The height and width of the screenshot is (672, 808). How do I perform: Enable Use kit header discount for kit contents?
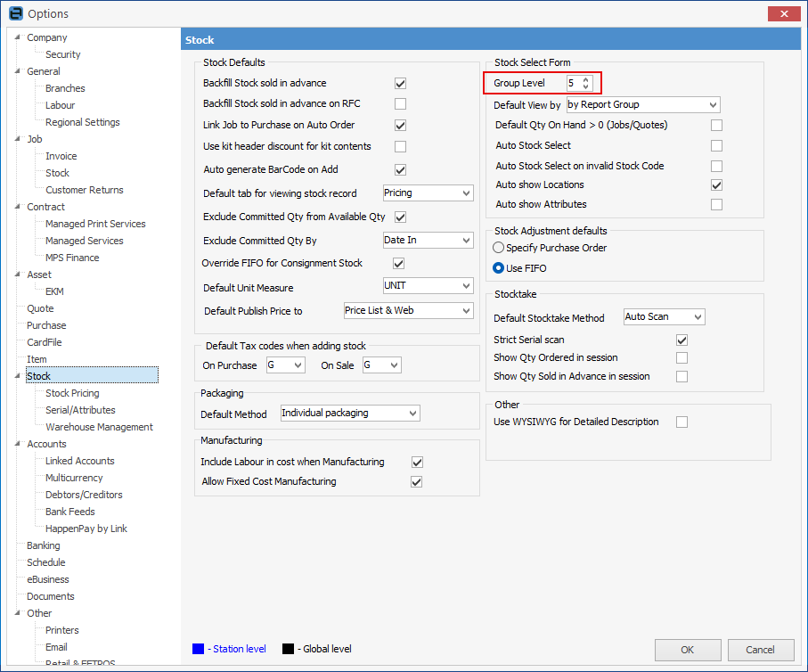(x=400, y=146)
